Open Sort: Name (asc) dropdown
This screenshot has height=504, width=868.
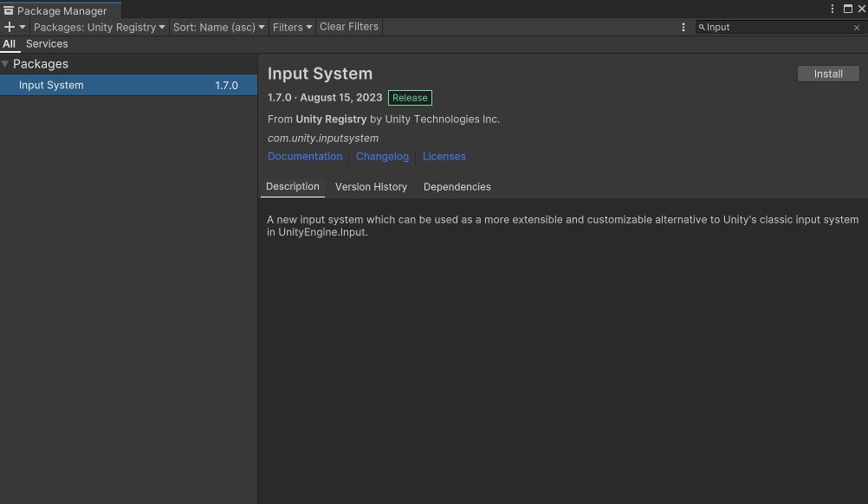[x=218, y=27]
